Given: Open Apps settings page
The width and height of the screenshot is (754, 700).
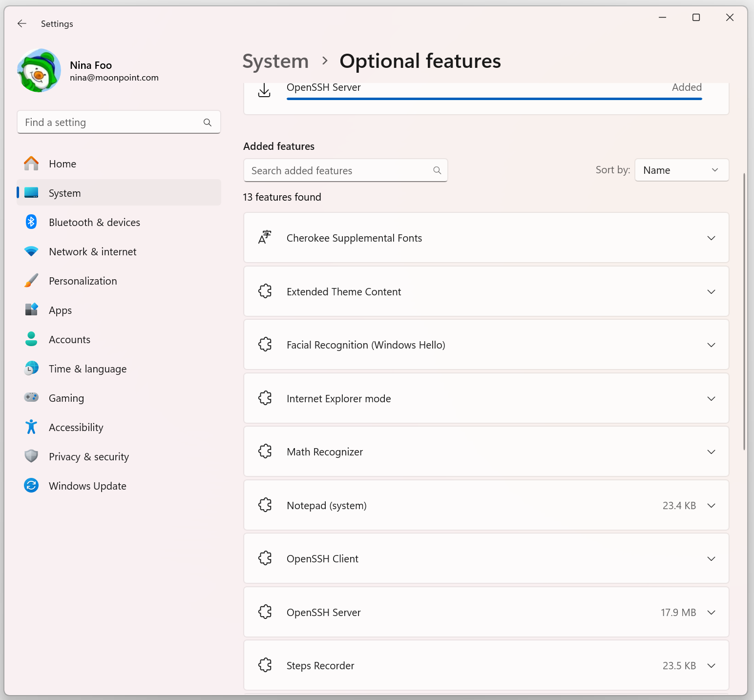Looking at the screenshot, I should click(x=119, y=310).
